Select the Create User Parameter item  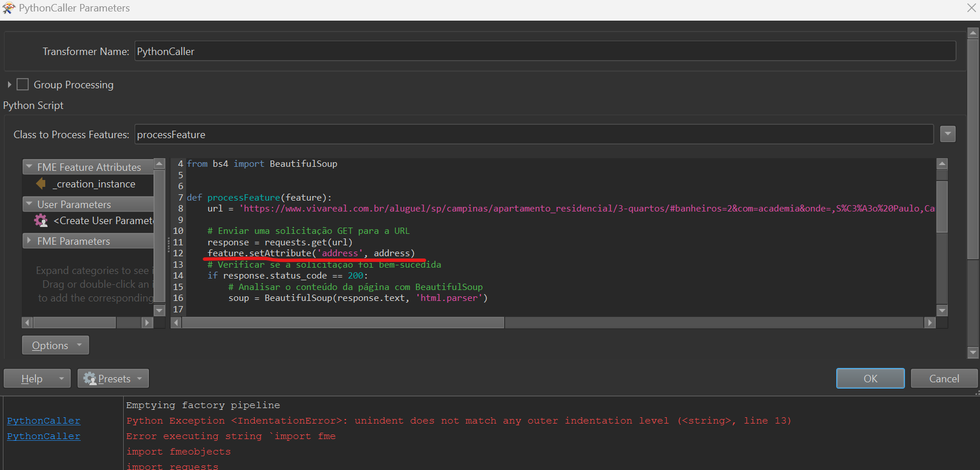click(x=103, y=221)
